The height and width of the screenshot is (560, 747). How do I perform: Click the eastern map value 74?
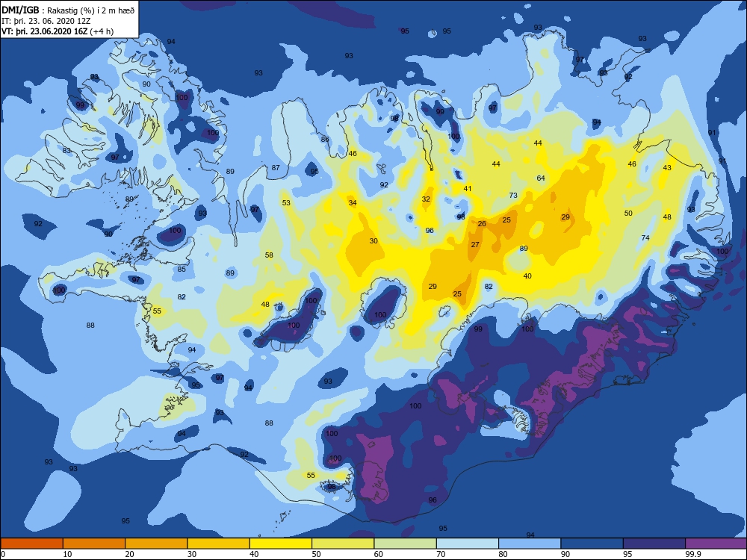pos(645,238)
